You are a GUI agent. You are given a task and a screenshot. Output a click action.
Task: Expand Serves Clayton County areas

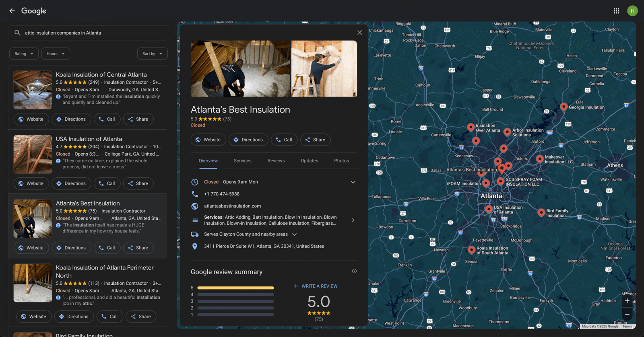pyautogui.click(x=295, y=234)
